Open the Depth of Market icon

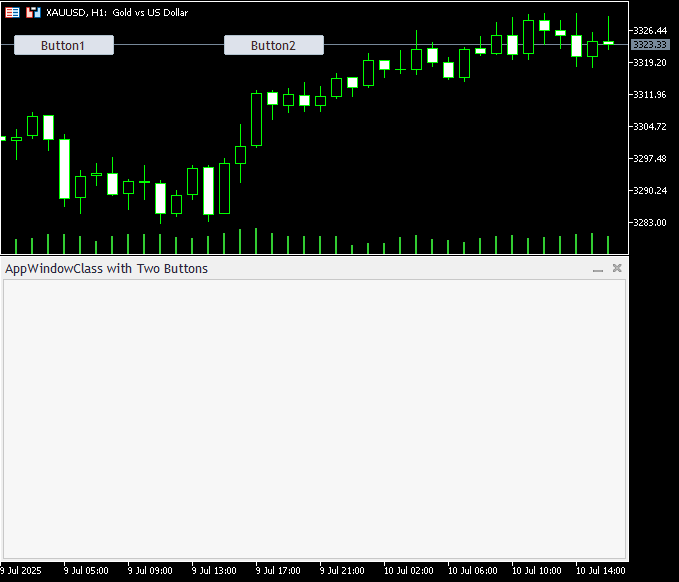12,13
